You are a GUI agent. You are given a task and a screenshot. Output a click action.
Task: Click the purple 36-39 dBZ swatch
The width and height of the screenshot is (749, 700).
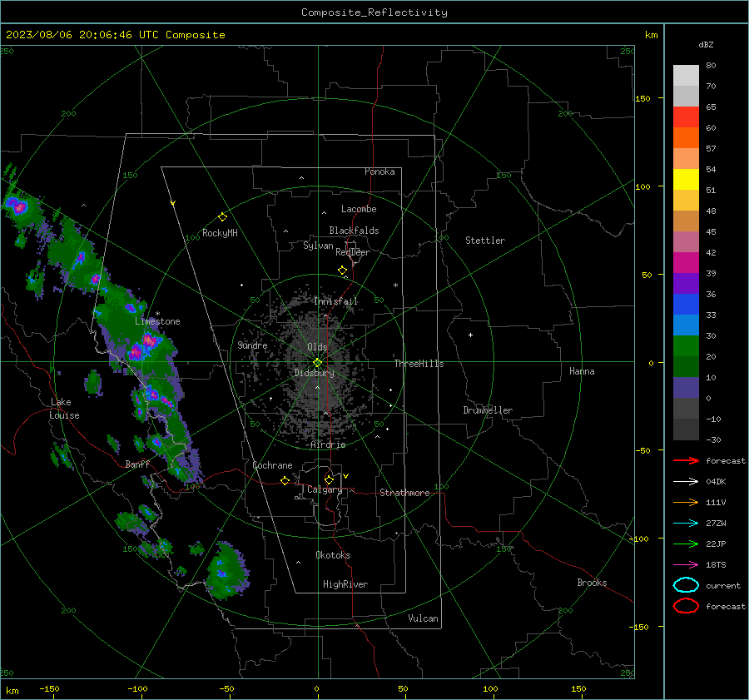coord(686,283)
